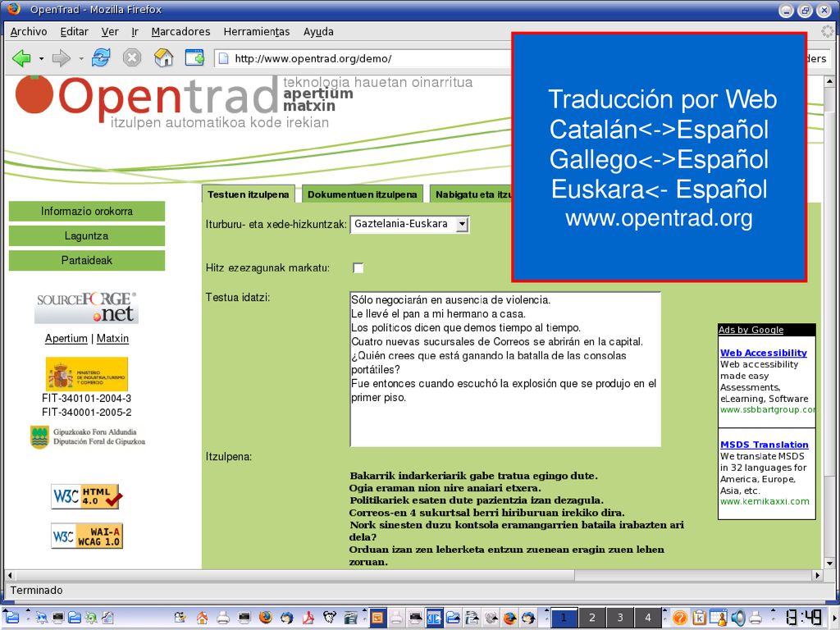The width and height of the screenshot is (840, 630).
Task: Open the Editar menu
Action: pyautogui.click(x=74, y=32)
